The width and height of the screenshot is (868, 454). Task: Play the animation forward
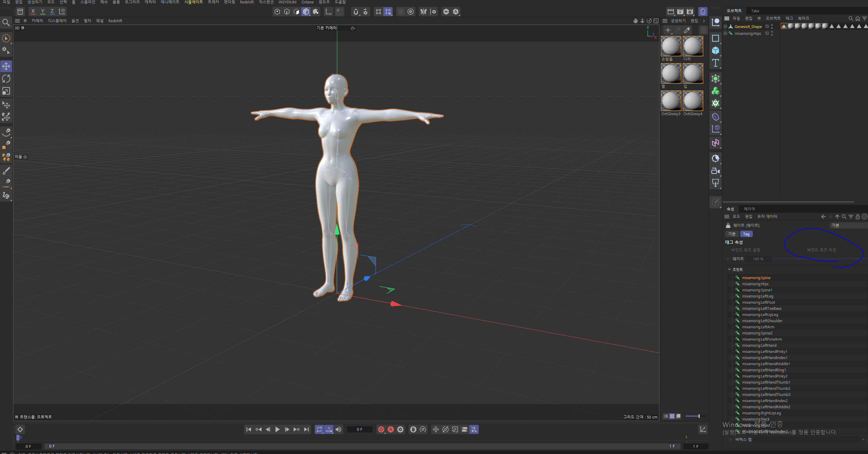pos(278,429)
